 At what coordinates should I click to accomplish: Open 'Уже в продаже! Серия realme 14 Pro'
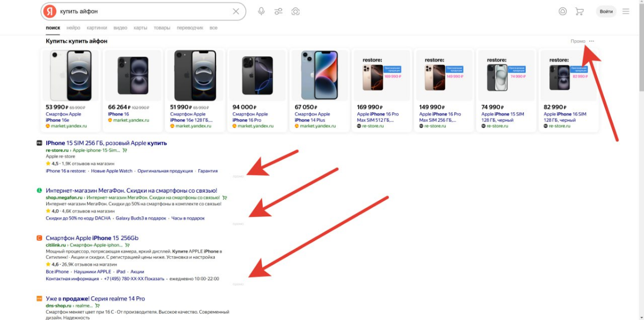95,299
